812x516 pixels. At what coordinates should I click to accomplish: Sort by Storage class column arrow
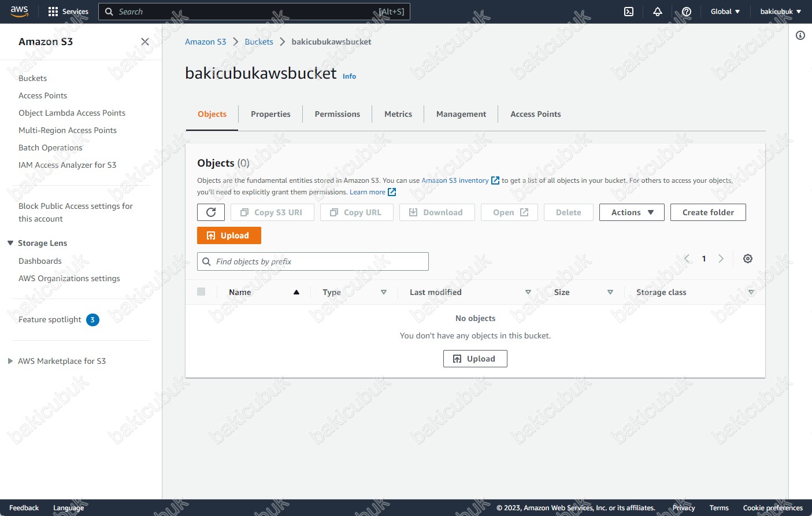tap(751, 292)
